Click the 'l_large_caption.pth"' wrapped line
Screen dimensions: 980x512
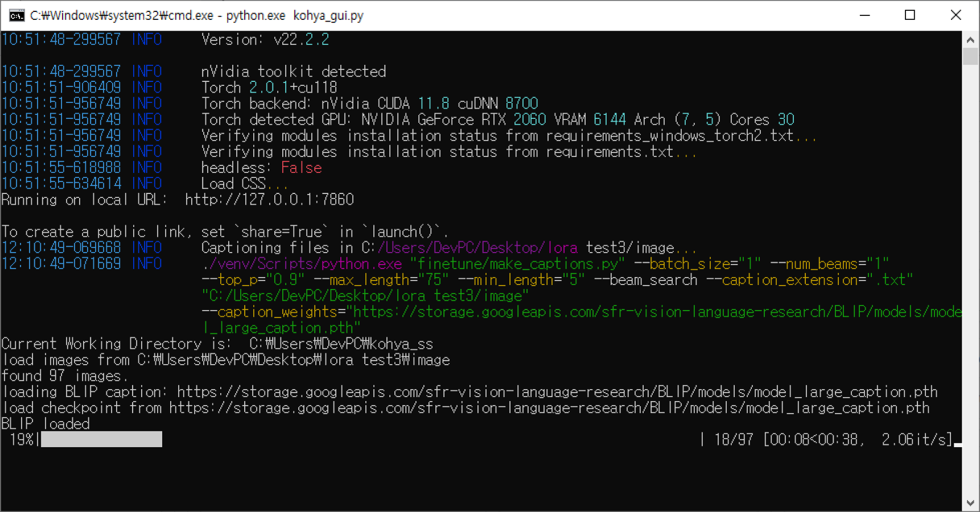(x=282, y=328)
